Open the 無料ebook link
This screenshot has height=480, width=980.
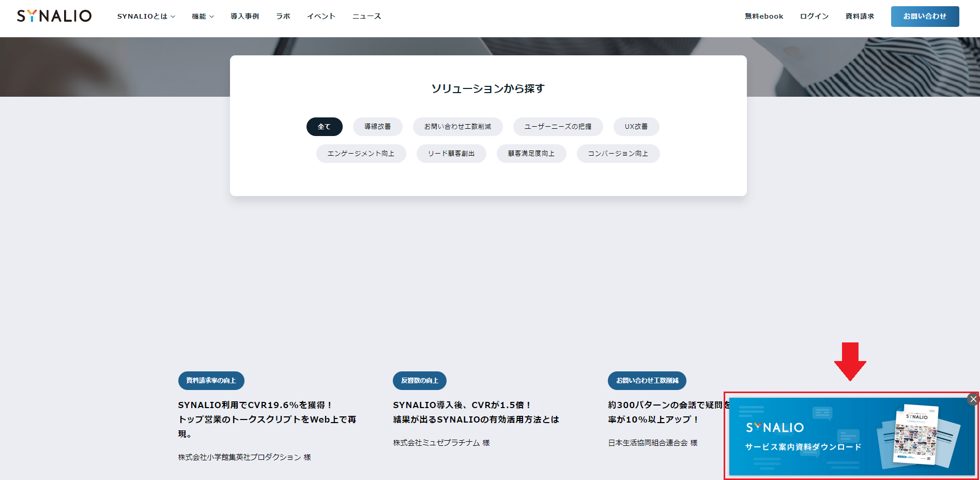coord(764,17)
